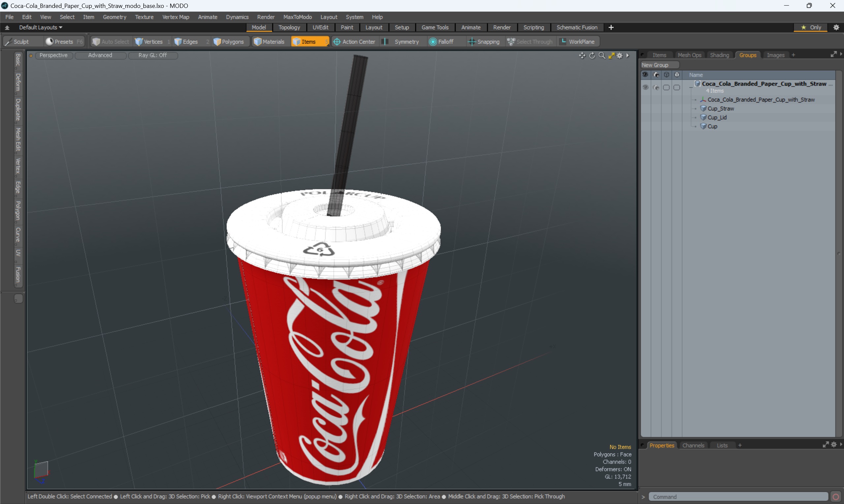
Task: Select the Coca_Cola locator item with axis icon
Action: [761, 100]
